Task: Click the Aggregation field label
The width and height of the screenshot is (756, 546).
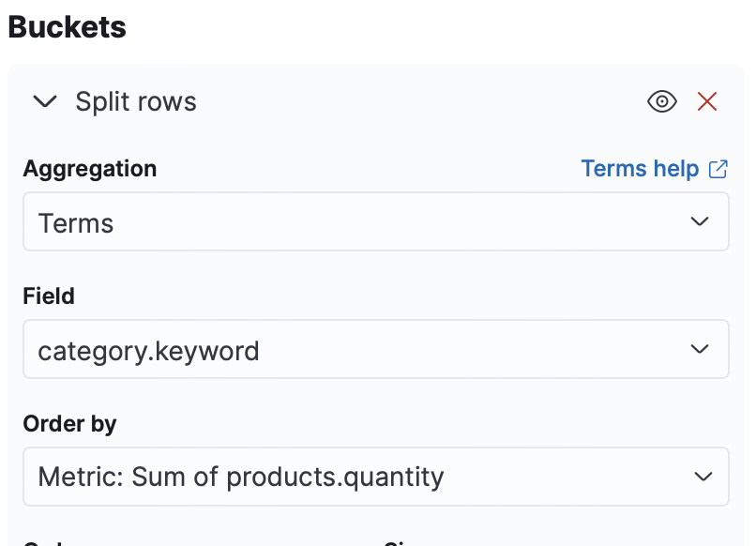Action: [x=90, y=169]
